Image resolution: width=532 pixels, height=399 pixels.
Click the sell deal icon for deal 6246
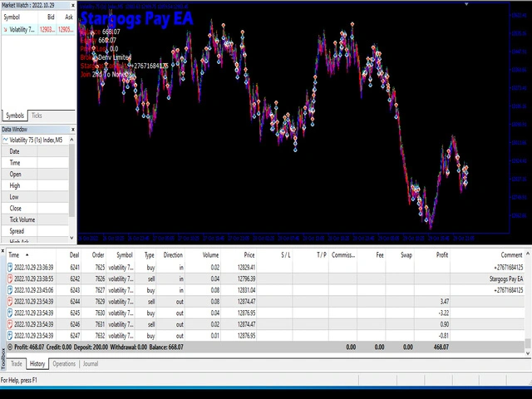(x=11, y=324)
